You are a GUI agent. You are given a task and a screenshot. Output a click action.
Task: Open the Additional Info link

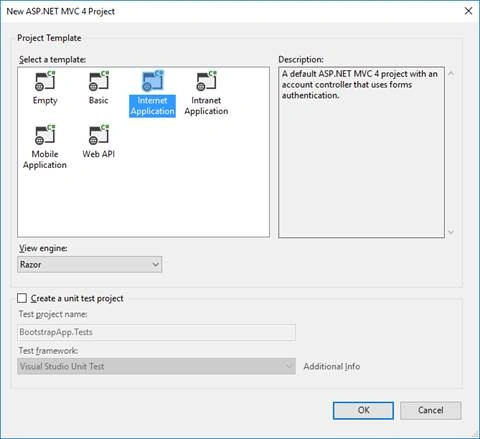pyautogui.click(x=332, y=366)
